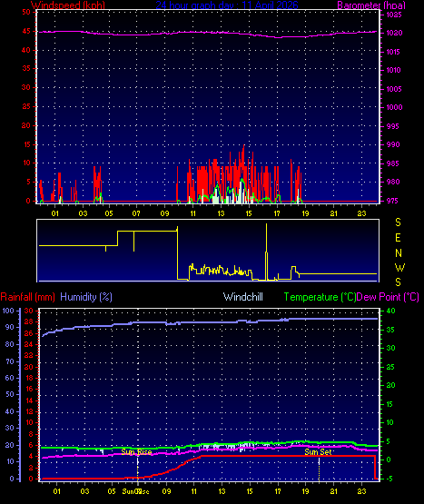Click rainfall axis value 12

click(x=29, y=411)
